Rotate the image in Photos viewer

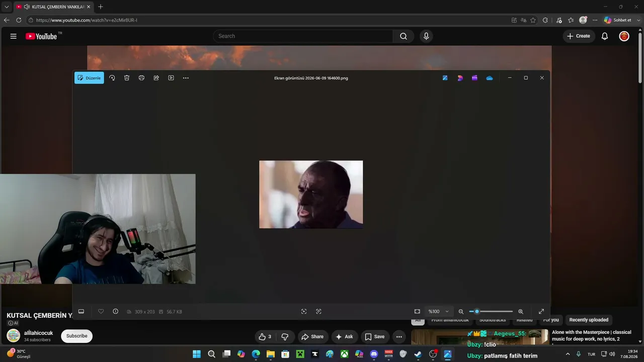[112, 78]
